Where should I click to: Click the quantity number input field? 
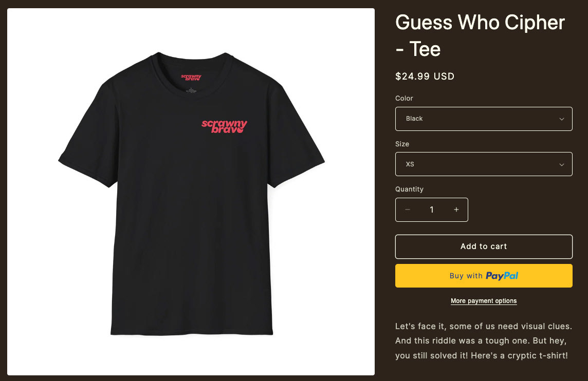point(432,210)
